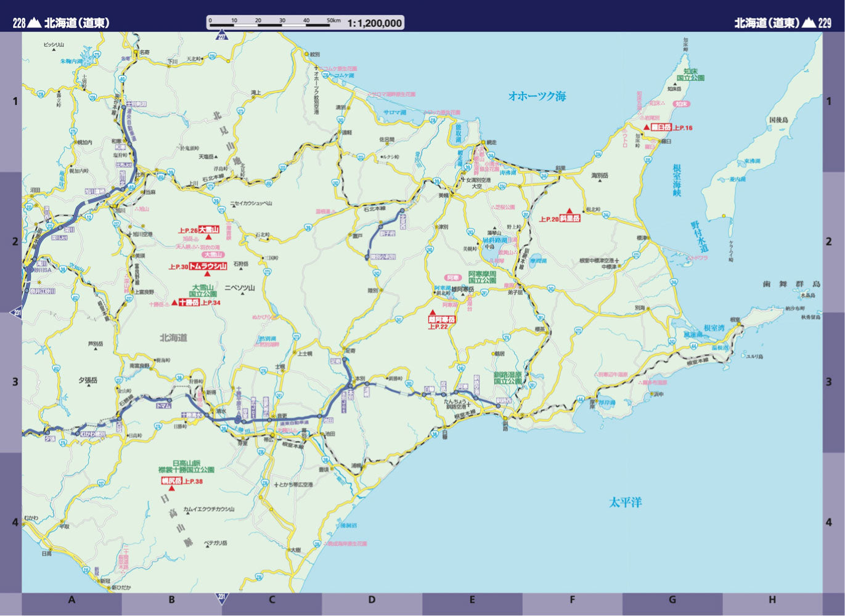Click the 太平洋 ocean label
845x616 pixels.
tap(626, 502)
